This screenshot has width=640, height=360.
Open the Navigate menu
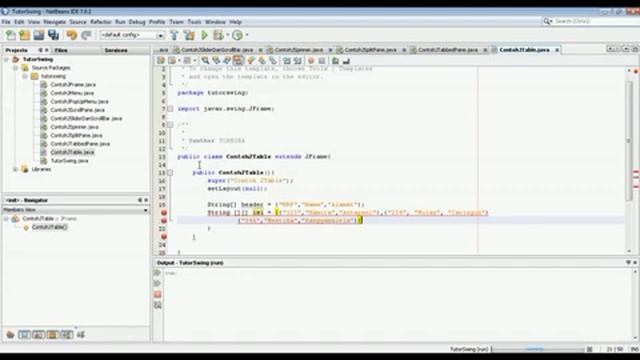pyautogui.click(x=55, y=22)
